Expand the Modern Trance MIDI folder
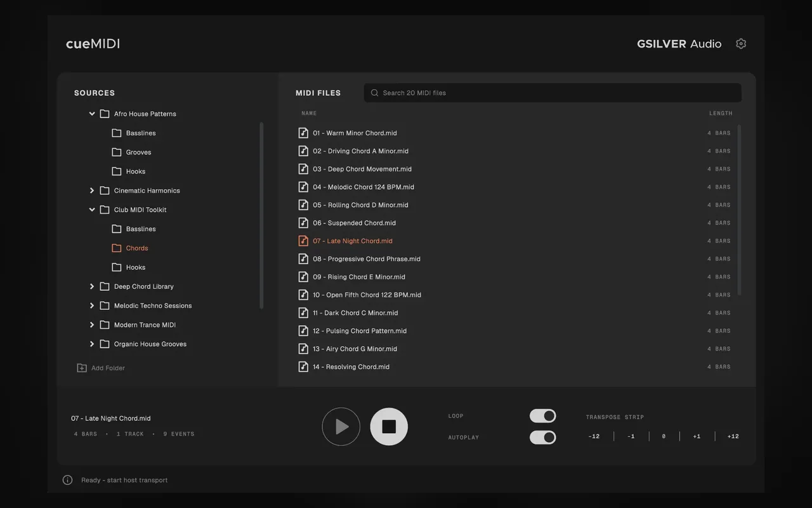812x508 pixels. tap(92, 324)
